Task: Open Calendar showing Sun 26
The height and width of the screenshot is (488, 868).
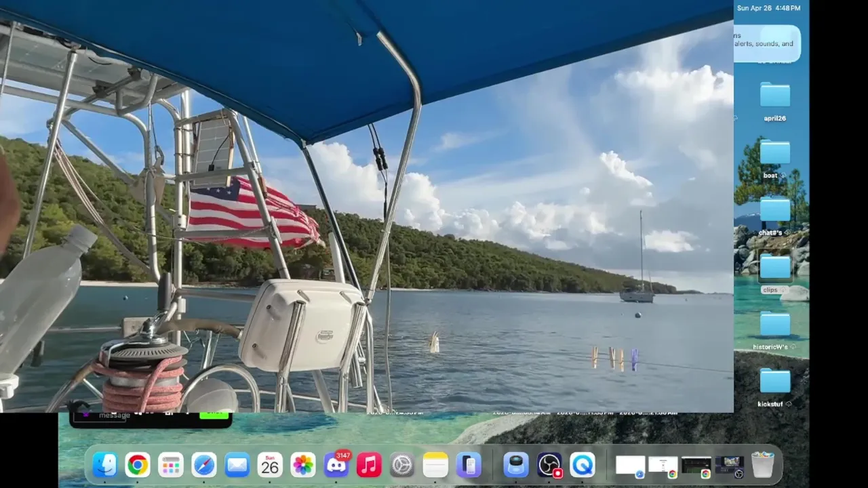Action: pos(270,465)
